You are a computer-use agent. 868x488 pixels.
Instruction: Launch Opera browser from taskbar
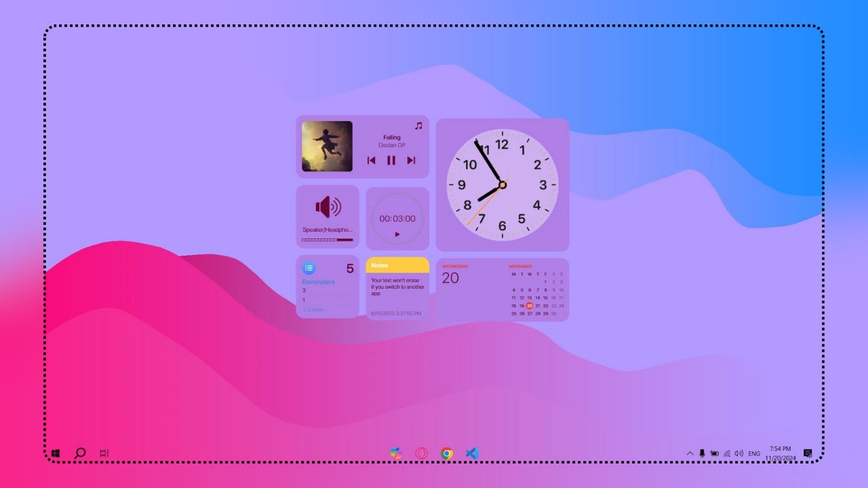point(422,453)
